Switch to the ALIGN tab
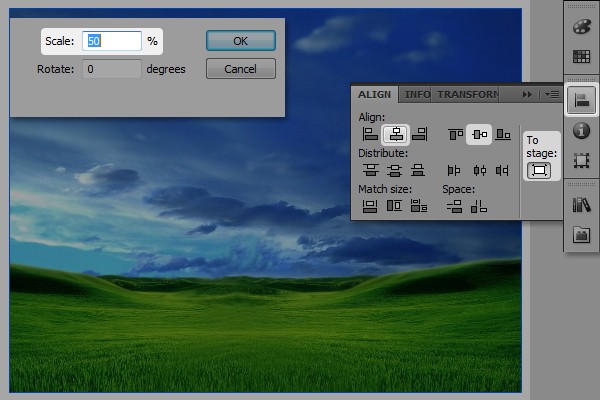This screenshot has width=600, height=400. pos(374,95)
